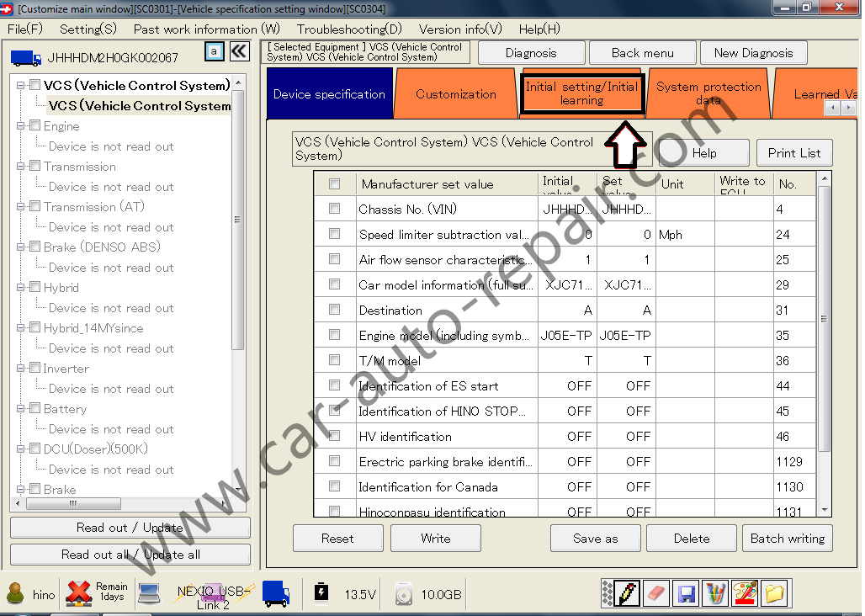Click the red X Remain 1days icon
This screenshot has height=616, width=865.
pos(79,594)
